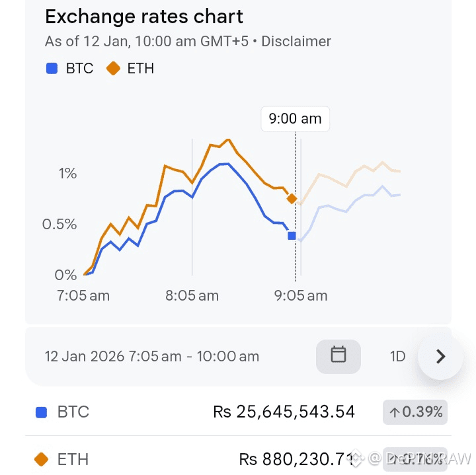Click the date range text field
476x475 pixels.
[152, 357]
